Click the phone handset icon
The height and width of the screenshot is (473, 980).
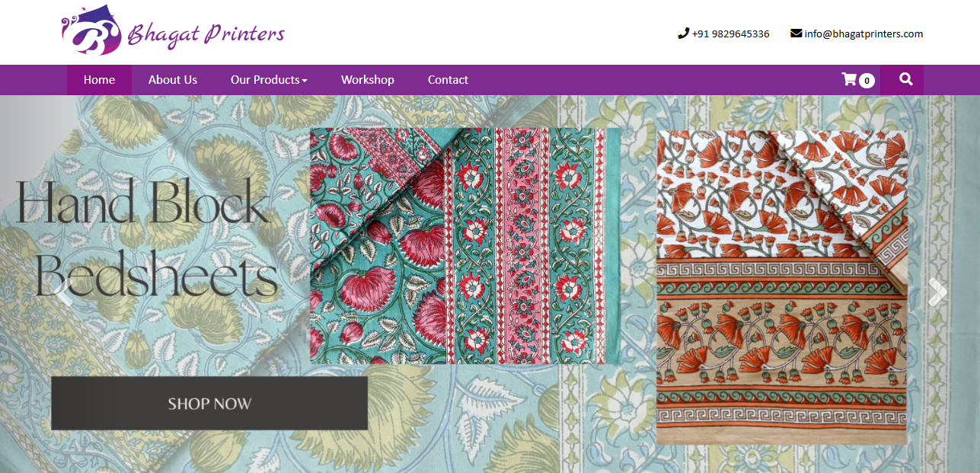(683, 34)
